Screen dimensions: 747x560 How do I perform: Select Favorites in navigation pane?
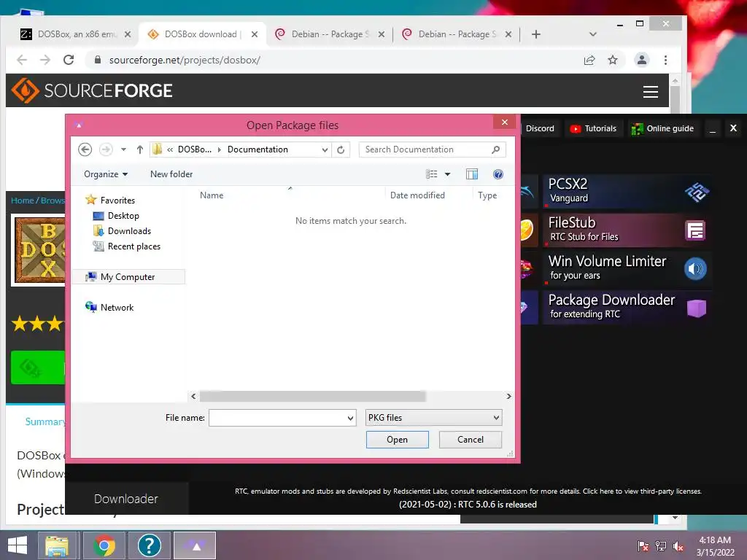point(117,201)
